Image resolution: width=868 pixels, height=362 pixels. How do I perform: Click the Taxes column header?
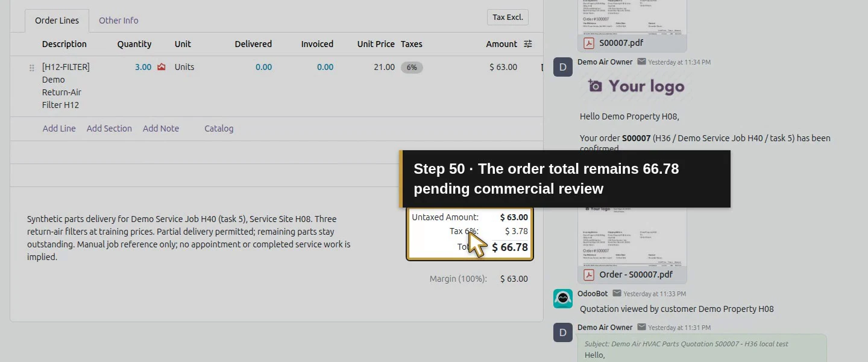click(x=412, y=44)
